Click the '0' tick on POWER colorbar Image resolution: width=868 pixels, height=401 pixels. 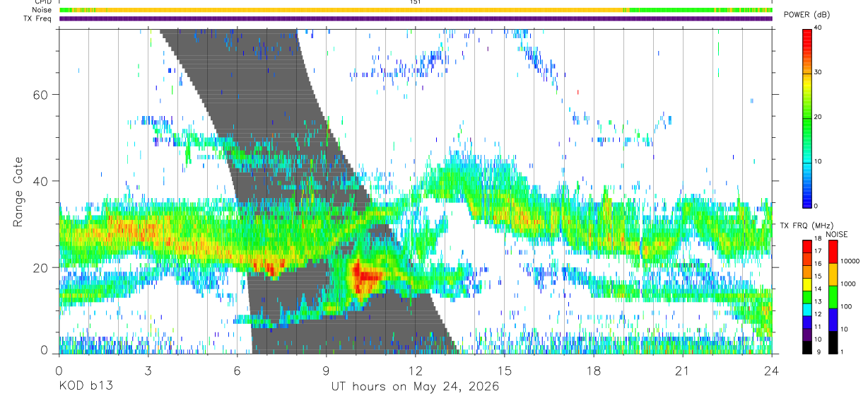coord(817,206)
